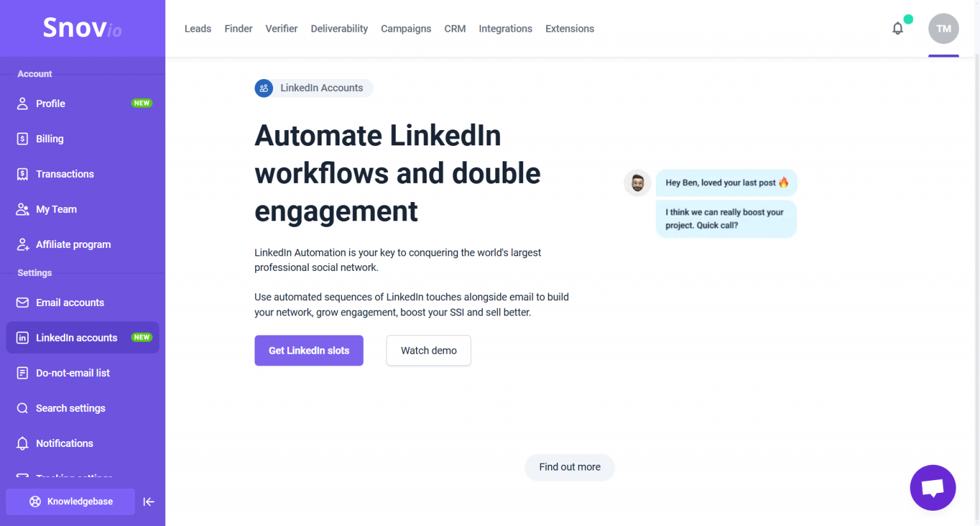Click the Search settings magnifier icon
Image resolution: width=980 pixels, height=526 pixels.
22,408
